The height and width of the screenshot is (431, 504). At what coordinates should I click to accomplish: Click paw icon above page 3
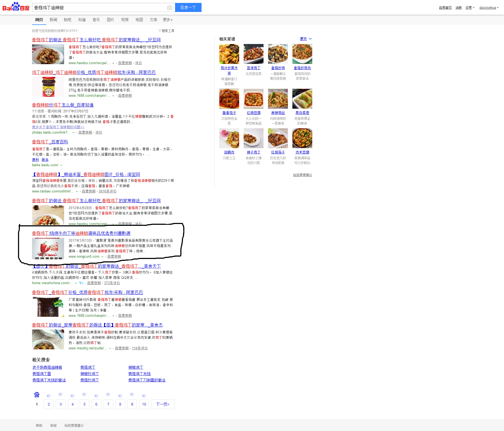[61, 394]
